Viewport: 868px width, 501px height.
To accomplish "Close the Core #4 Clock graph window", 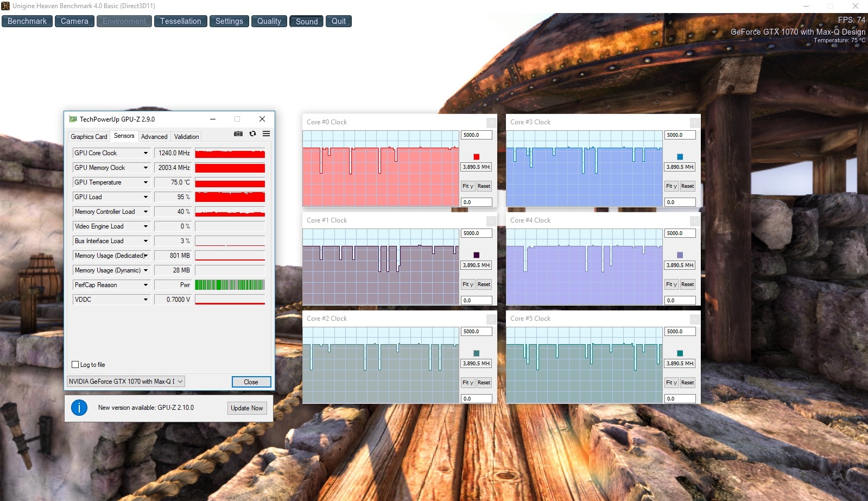I will coord(694,221).
